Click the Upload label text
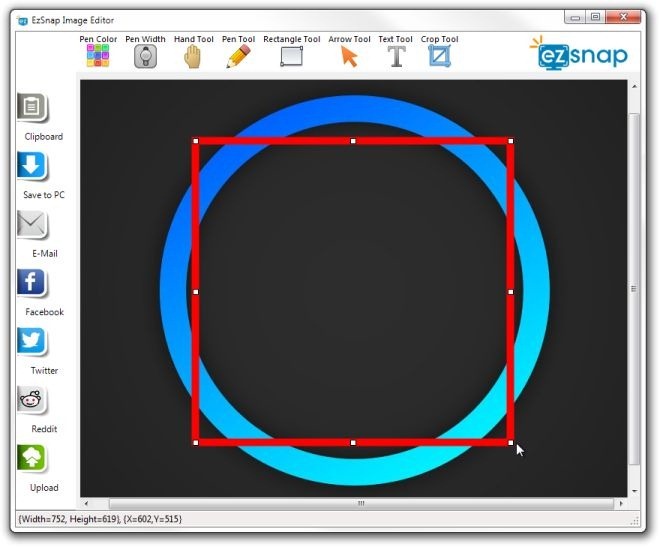This screenshot has height=547, width=660. (44, 488)
